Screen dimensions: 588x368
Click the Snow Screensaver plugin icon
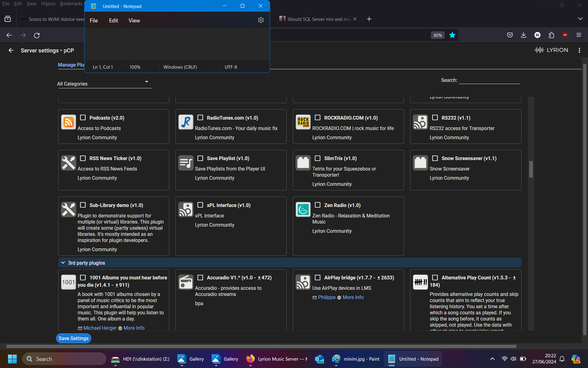(x=420, y=163)
